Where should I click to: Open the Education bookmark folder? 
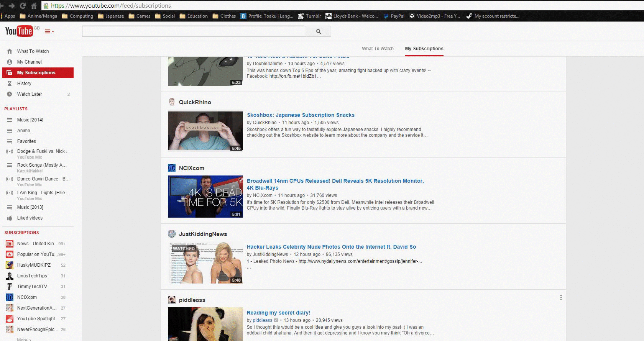(194, 16)
